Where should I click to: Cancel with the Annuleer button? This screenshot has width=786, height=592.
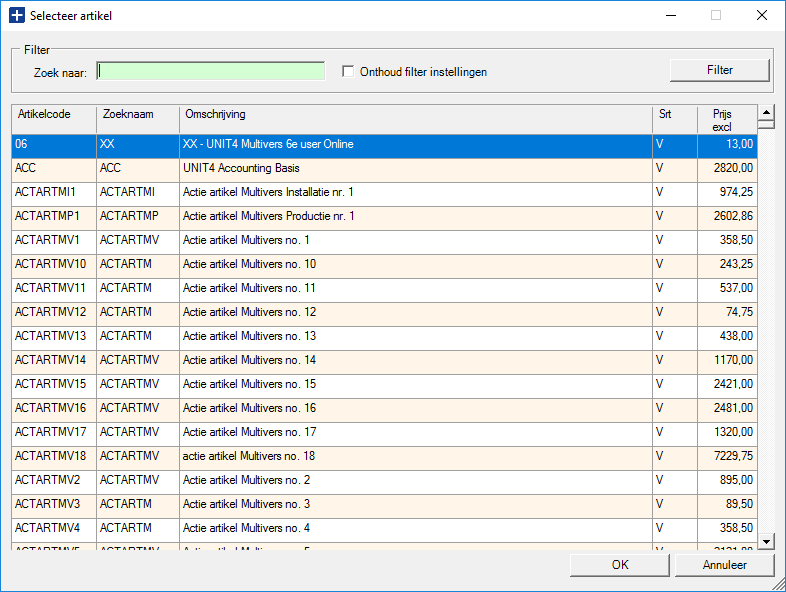pos(724,565)
